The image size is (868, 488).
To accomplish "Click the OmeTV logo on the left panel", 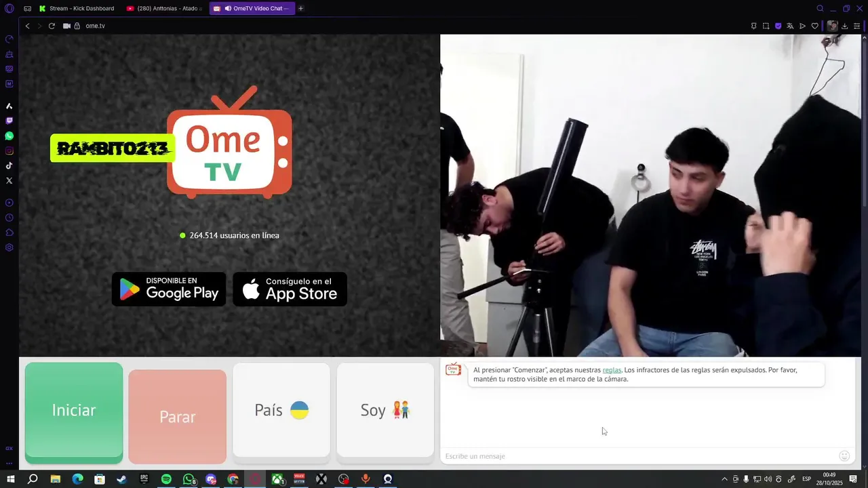I will (x=229, y=142).
